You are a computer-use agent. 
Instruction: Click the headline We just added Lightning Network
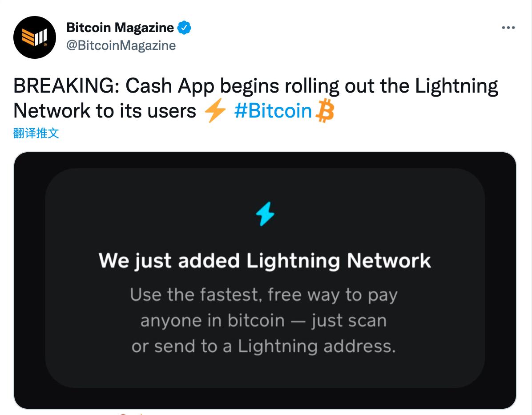pos(266,260)
